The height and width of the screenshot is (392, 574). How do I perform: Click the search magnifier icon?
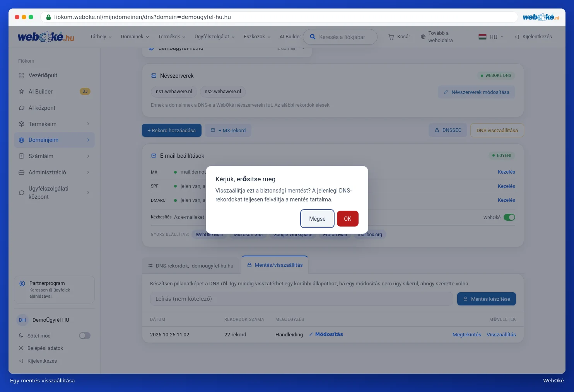(x=313, y=37)
